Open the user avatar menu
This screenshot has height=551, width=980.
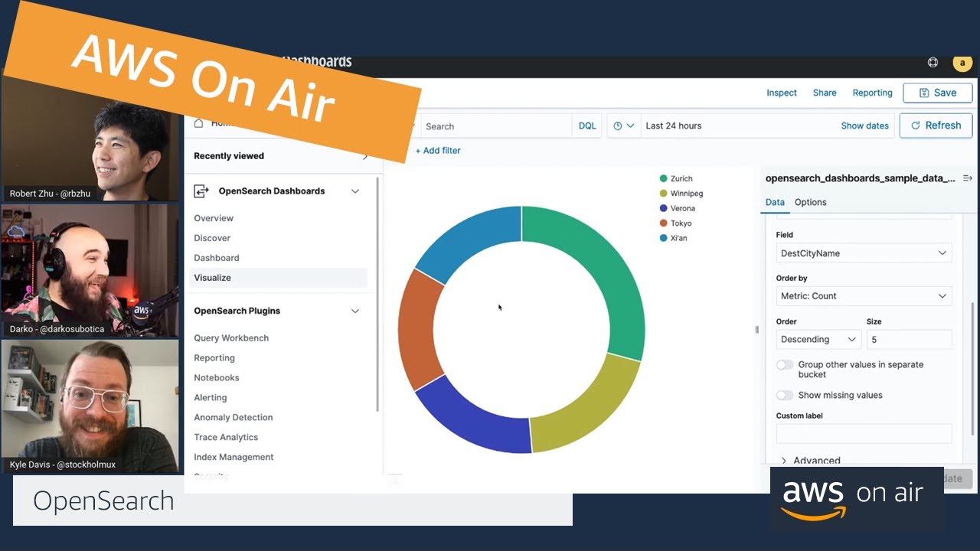point(962,63)
